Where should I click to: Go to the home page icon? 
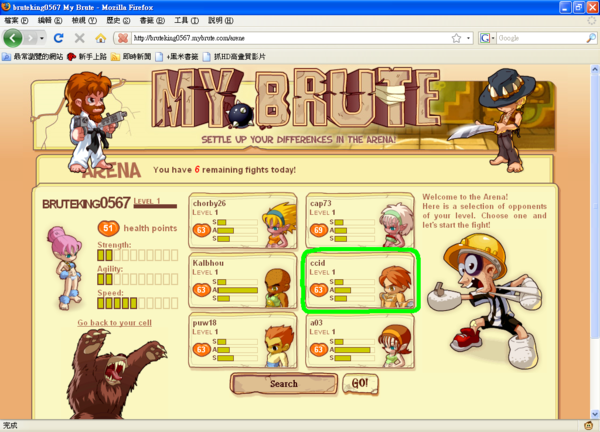101,38
